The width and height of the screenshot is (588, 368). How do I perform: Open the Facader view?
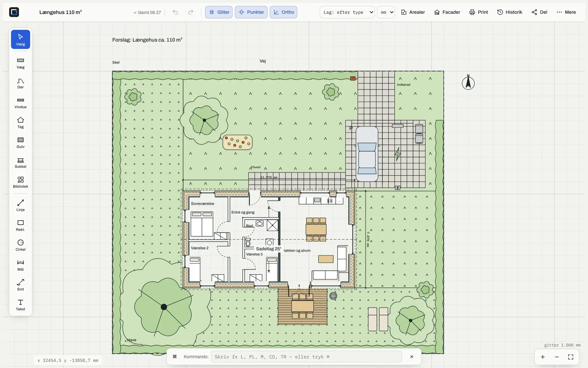click(x=447, y=12)
